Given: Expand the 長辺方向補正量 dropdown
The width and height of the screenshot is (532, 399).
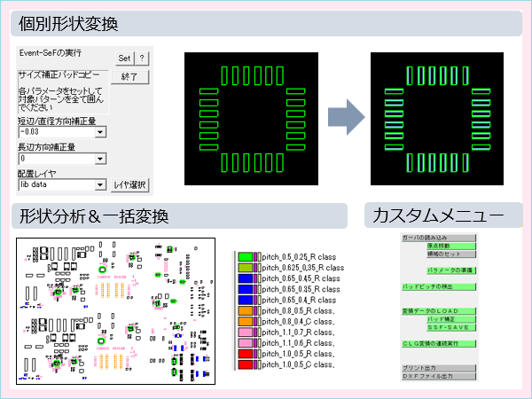Looking at the screenshot, I should pos(101,159).
